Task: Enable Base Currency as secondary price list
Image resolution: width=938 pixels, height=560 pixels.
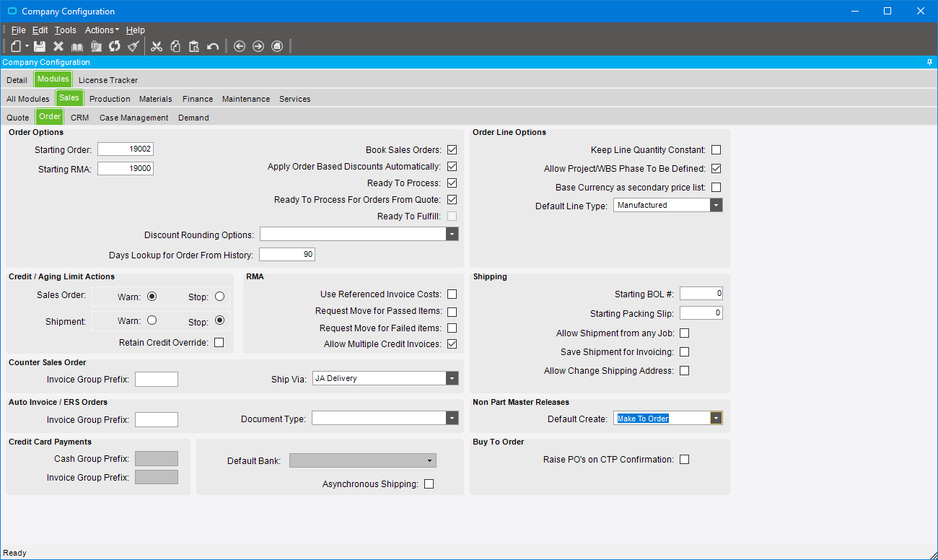Action: pos(716,188)
